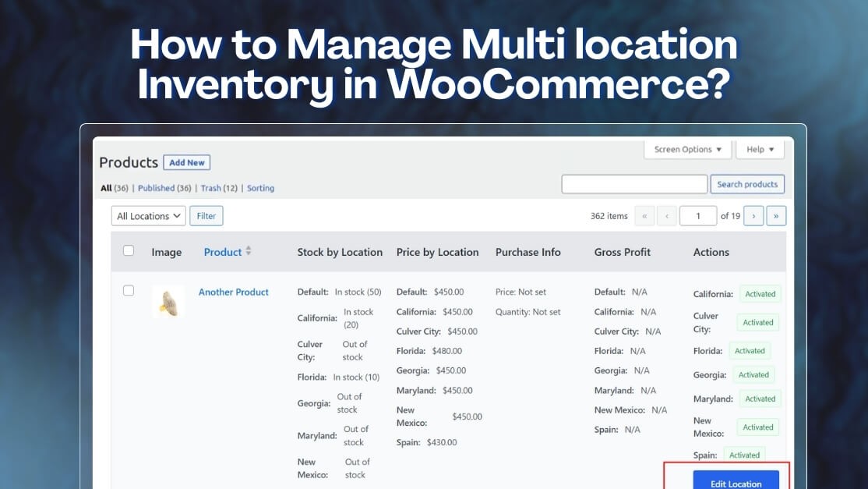
Task: Open the Sorting view link
Action: pos(260,188)
